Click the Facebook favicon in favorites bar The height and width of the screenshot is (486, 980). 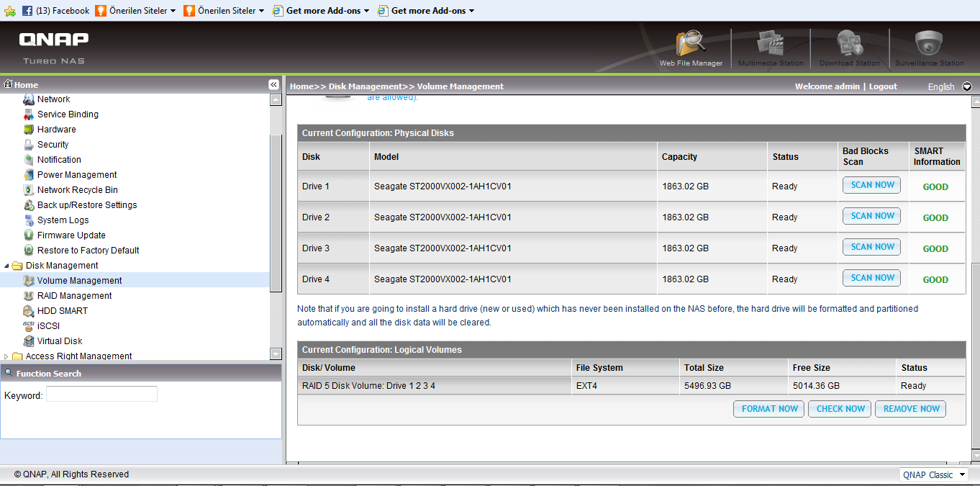click(x=27, y=11)
